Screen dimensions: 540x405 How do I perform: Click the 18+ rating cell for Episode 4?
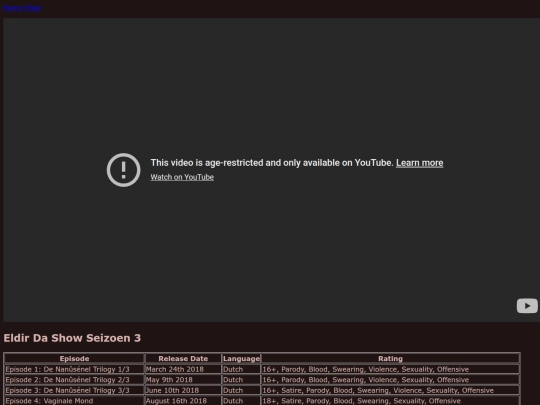click(x=390, y=401)
